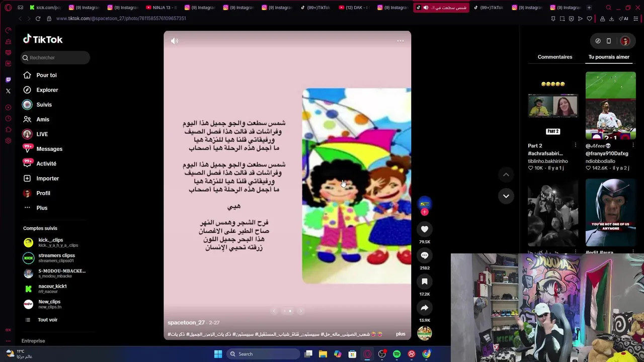
Task: Open streamers clipss account
Action: [55, 258]
